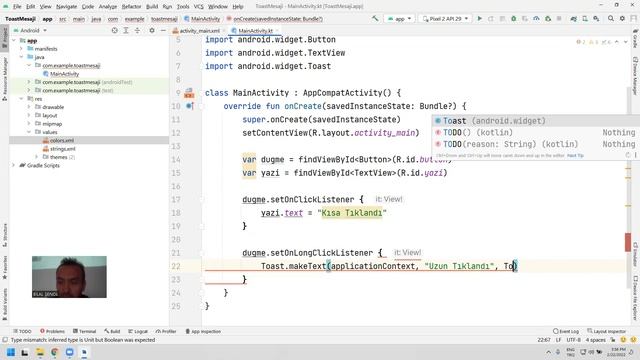Open Chrome from the Windows taskbar
640x360 pixels.
[54, 352]
